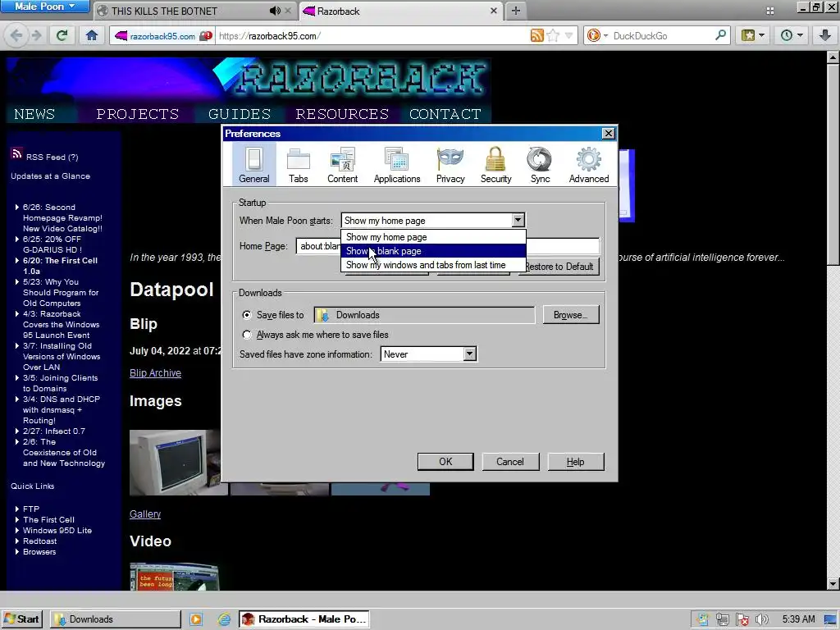This screenshot has height=630, width=840.
Task: Open the Windows 95D Lite quick link
Action: (57, 531)
